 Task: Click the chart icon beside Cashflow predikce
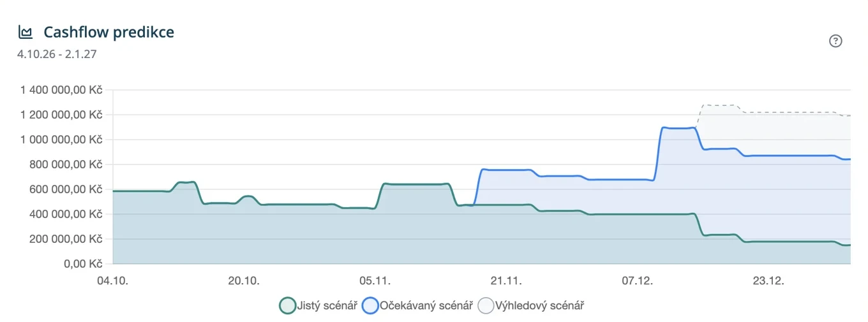26,32
